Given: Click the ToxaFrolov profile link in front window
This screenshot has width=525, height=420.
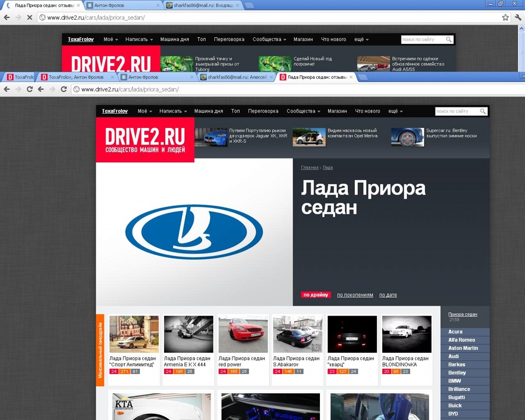Looking at the screenshot, I should 115,111.
